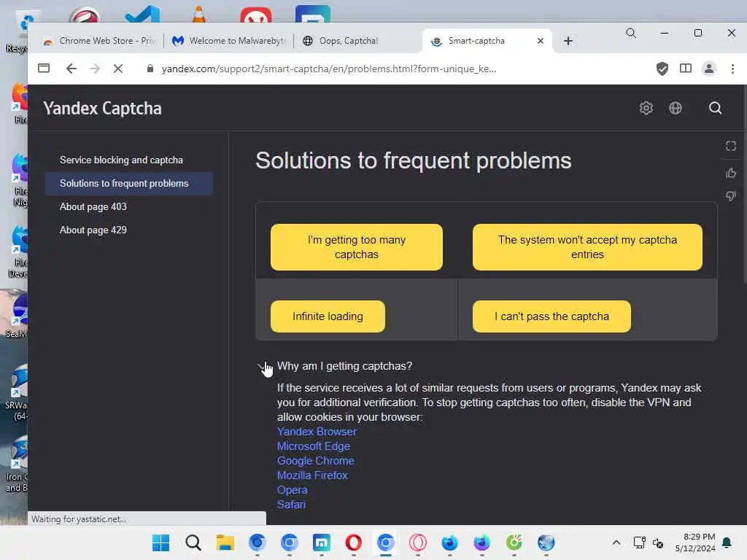Follow the Safari link
This screenshot has height=560, width=747.
click(291, 505)
